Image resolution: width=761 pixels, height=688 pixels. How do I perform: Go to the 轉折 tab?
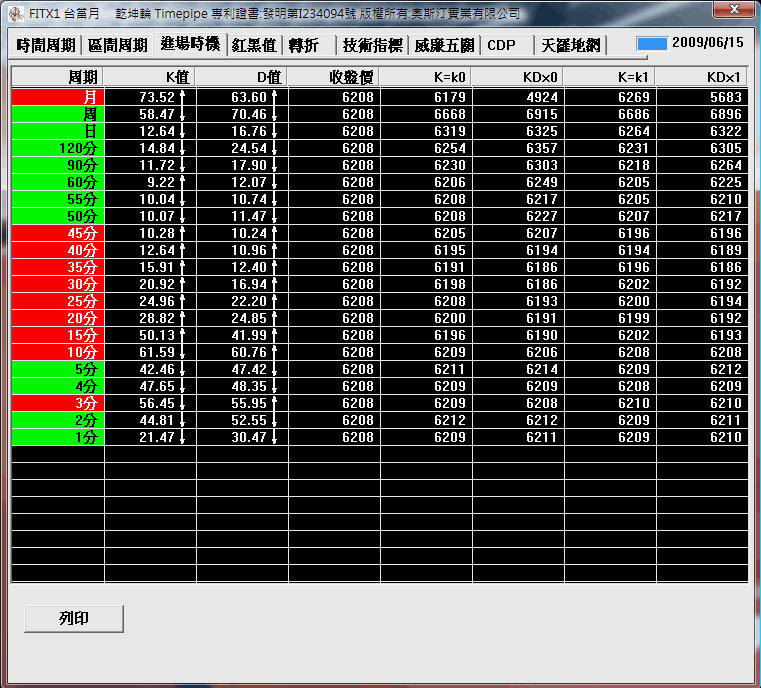[304, 46]
